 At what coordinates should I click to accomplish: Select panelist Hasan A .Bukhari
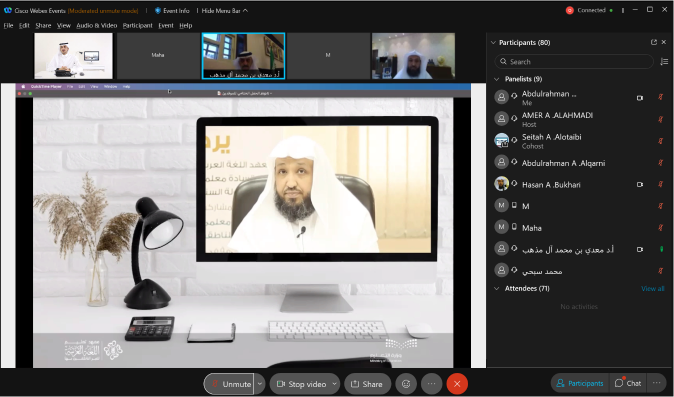click(580, 184)
